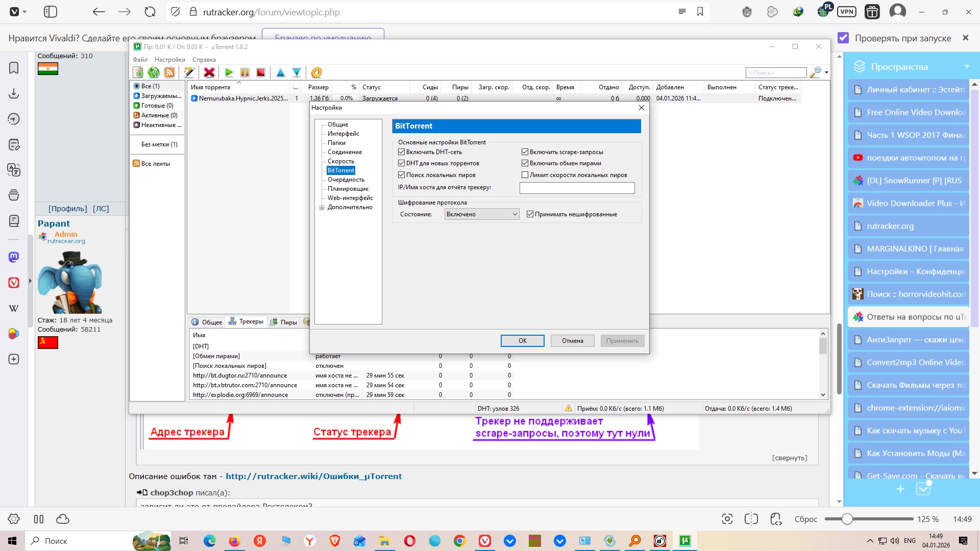The height and width of the screenshot is (551, 980).
Task: Toggle the 'Принимать нешифрованные' checkbox
Action: click(x=530, y=214)
